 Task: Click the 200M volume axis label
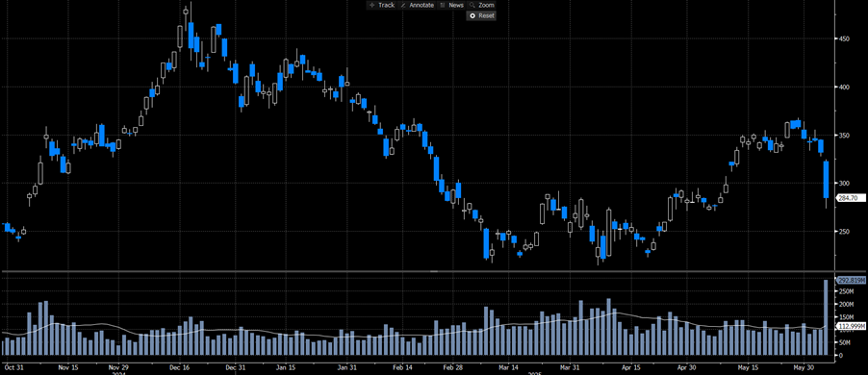[x=847, y=304]
